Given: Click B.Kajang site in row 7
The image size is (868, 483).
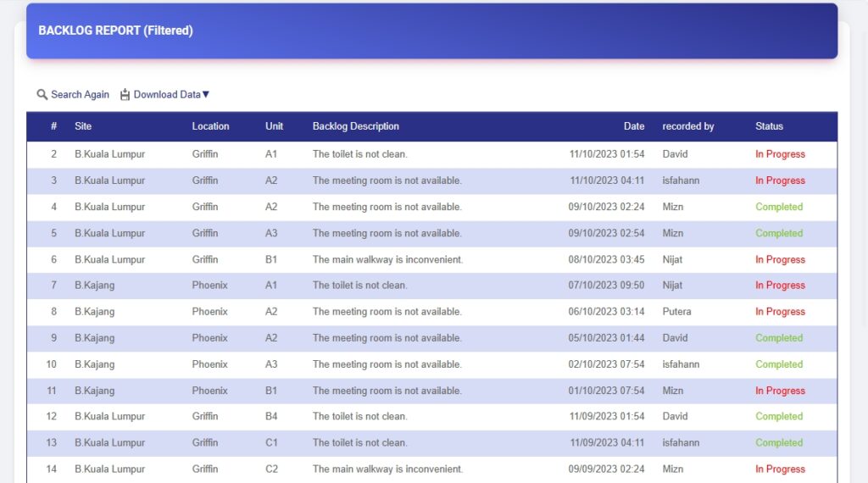Looking at the screenshot, I should click(x=95, y=286).
